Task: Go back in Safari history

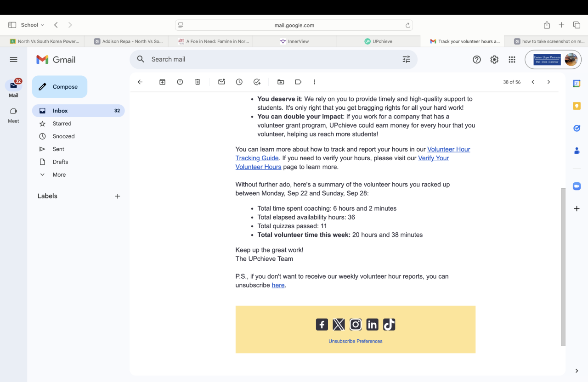Action: (x=56, y=25)
